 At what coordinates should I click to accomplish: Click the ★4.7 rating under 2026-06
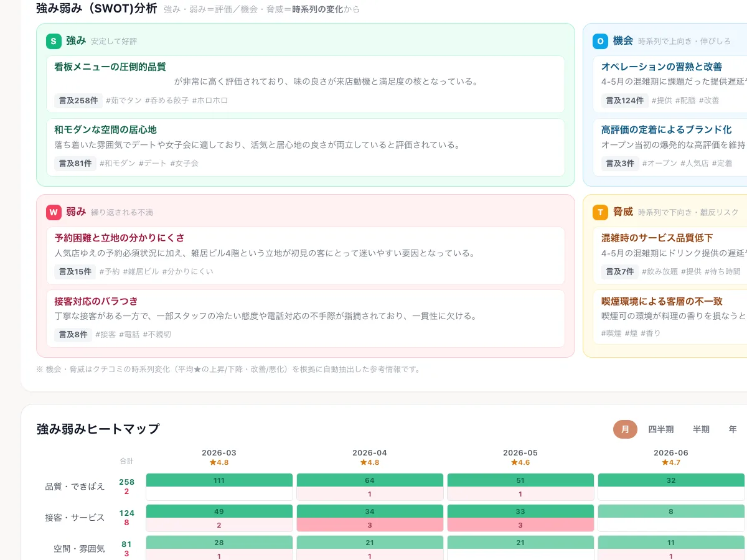click(x=671, y=462)
